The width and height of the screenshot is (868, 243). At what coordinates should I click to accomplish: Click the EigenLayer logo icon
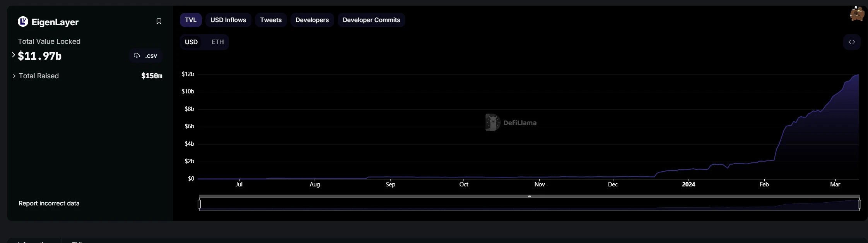point(23,22)
